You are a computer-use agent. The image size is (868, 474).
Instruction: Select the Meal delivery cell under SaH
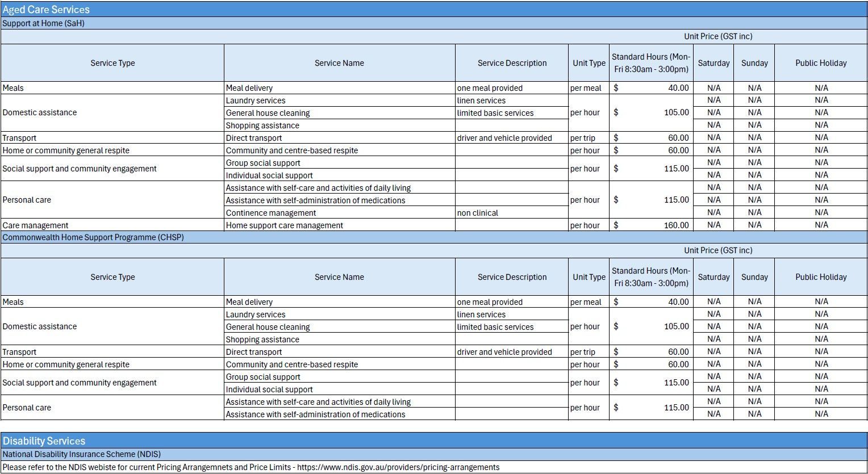(250, 87)
